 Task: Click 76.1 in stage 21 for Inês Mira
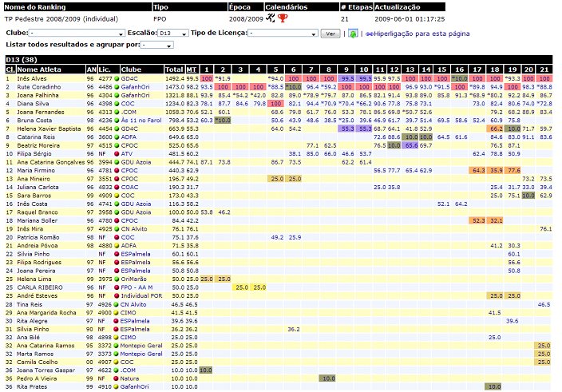coord(545,229)
